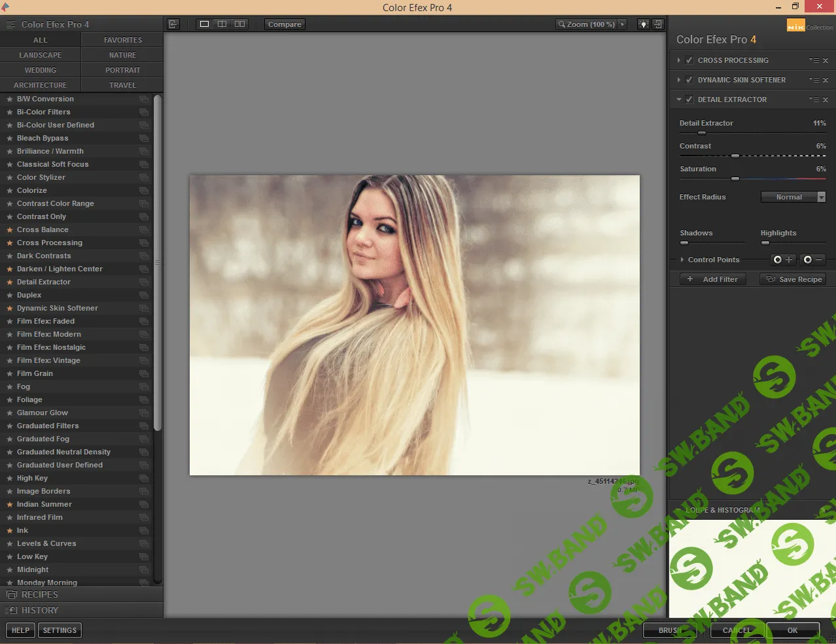The image size is (836, 644).
Task: Switch to split preview view
Action: tap(222, 24)
